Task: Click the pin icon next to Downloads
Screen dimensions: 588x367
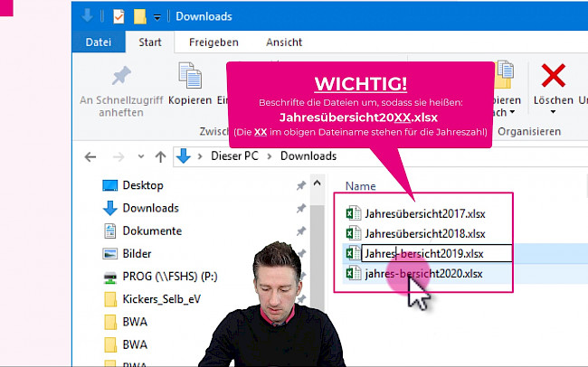Action: pos(301,208)
